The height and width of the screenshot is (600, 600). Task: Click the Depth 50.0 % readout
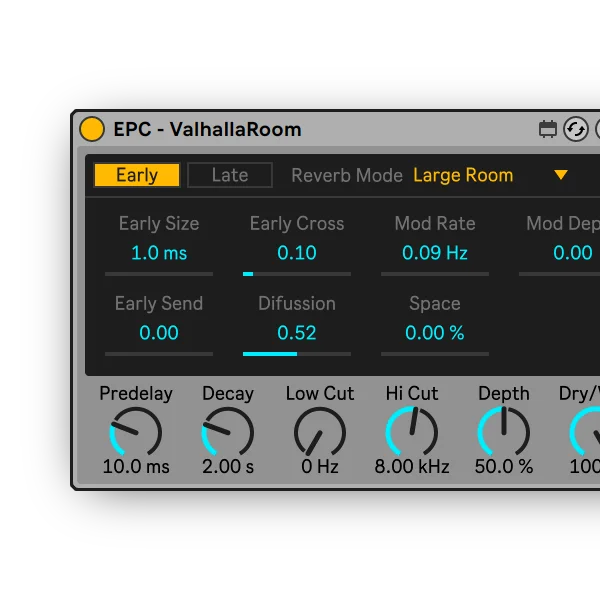(504, 466)
